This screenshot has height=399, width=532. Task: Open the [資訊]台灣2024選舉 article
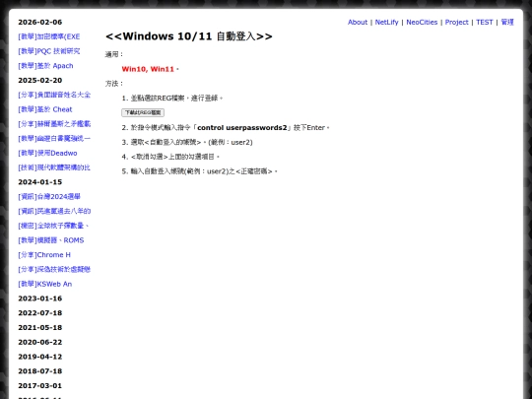49,197
